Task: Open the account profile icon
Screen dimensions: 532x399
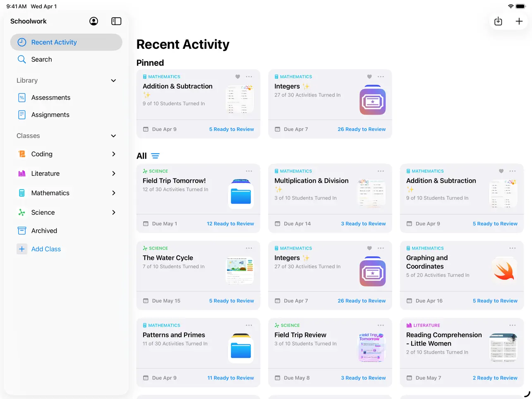Action: coord(93,21)
